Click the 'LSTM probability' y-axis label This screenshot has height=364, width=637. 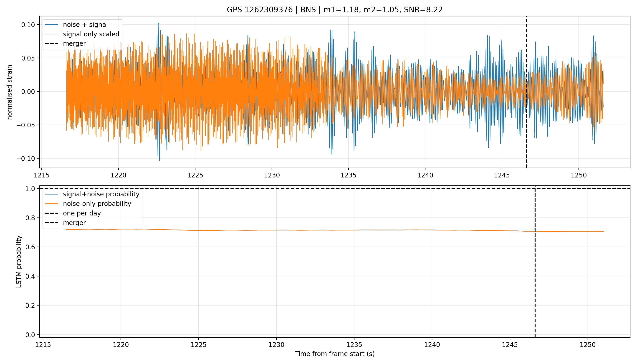19,261
